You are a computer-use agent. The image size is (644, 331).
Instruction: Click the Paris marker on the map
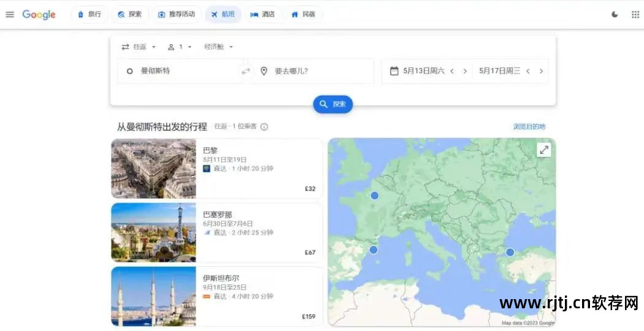tap(374, 196)
